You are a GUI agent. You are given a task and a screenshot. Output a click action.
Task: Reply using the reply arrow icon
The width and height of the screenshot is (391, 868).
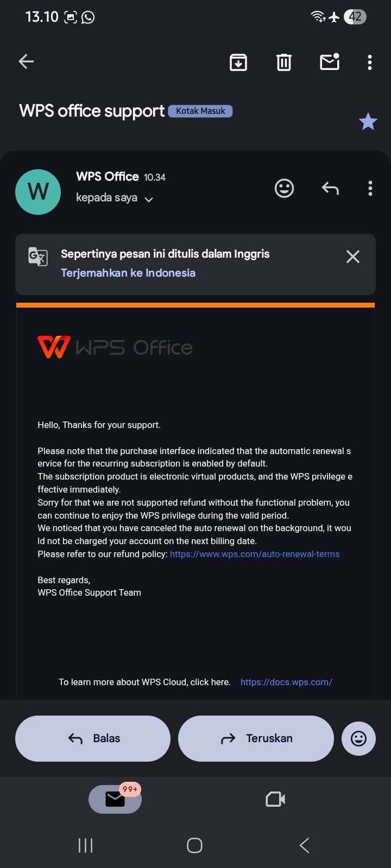330,188
